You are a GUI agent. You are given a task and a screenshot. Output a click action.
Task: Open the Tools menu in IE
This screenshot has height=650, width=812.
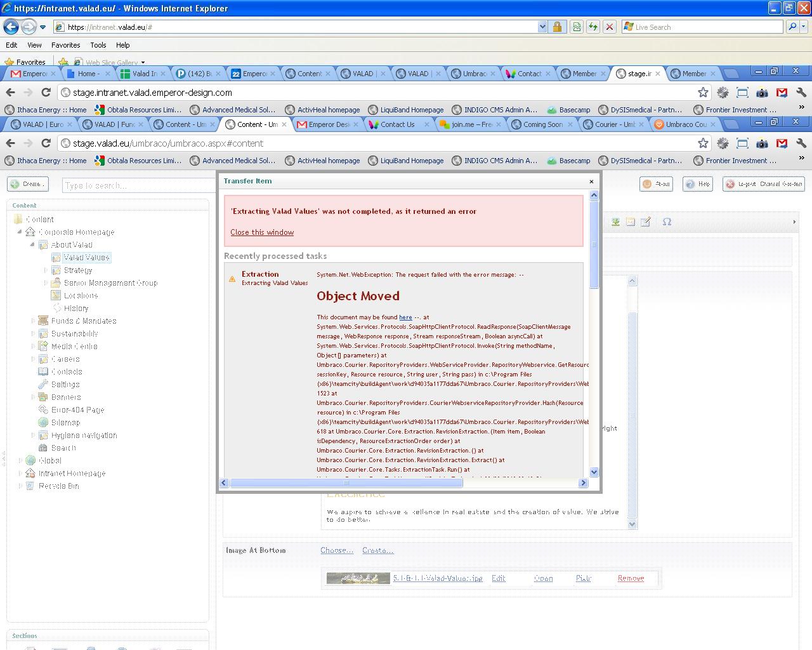(98, 45)
